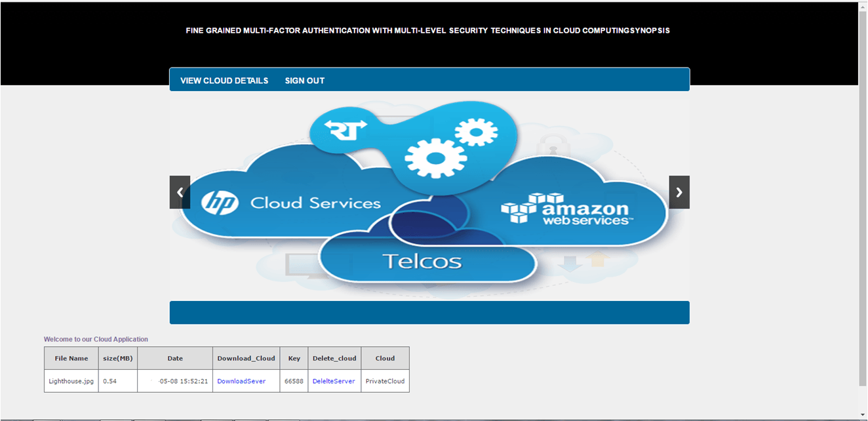Click the DelelteServer link for Lighthouse.jpg
This screenshot has height=421, width=868.
[x=334, y=381]
